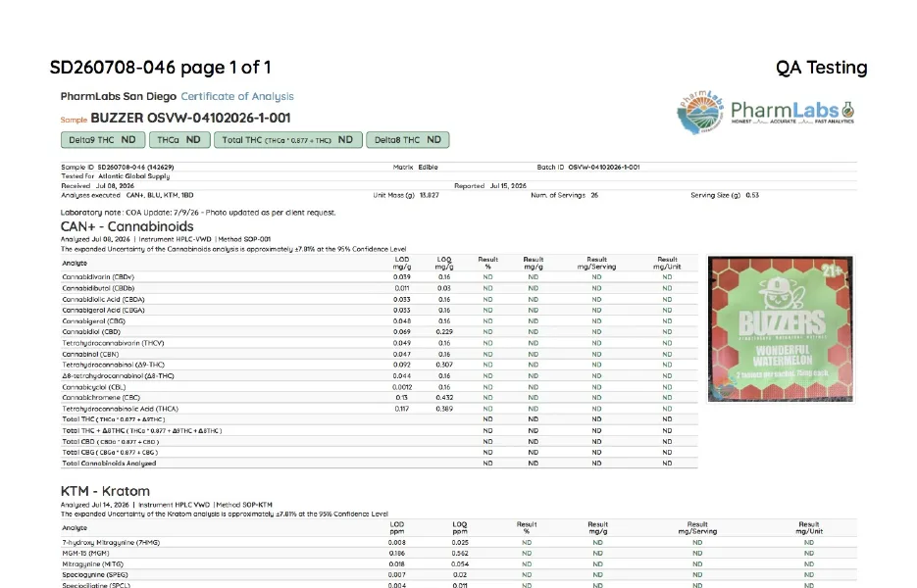The height and width of the screenshot is (588, 917).
Task: Click the LOQ value 0.432 for Cannabichromene
Action: [x=444, y=398]
